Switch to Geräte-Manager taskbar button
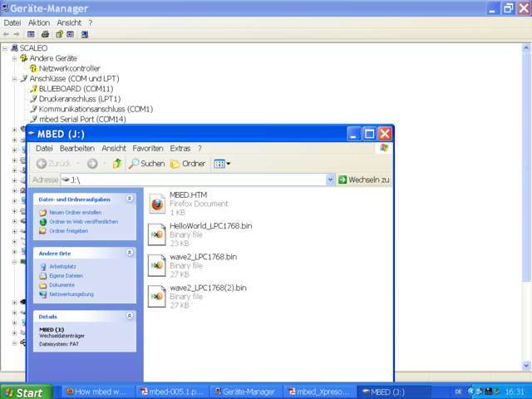 click(x=246, y=392)
